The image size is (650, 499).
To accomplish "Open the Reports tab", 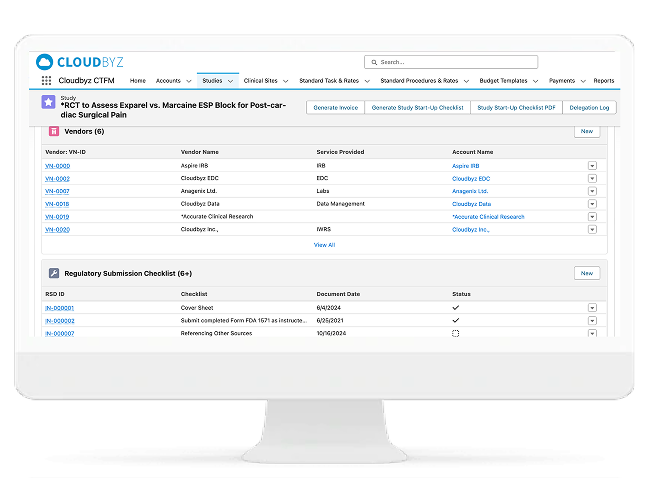I will (604, 81).
